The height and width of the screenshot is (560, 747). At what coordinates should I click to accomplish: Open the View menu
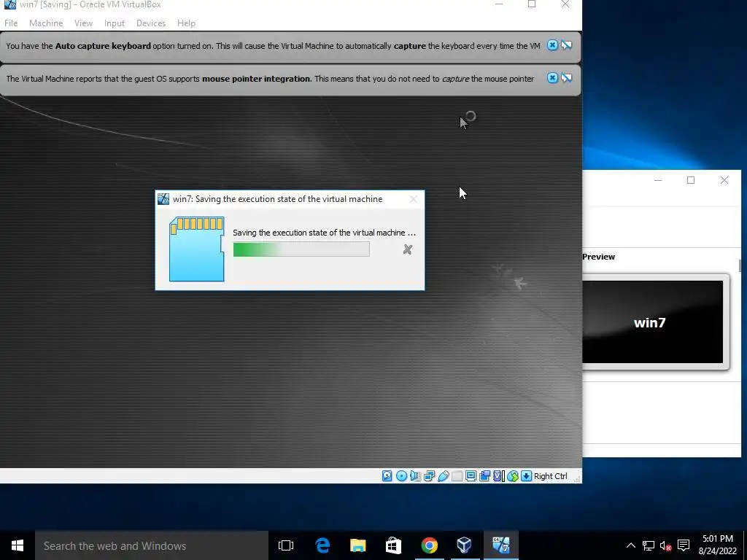[x=83, y=23]
